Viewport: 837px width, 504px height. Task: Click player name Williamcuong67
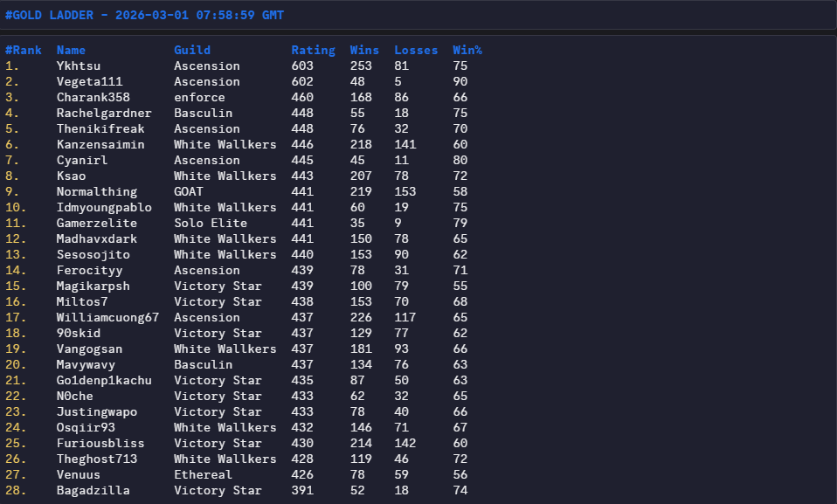[107, 317]
